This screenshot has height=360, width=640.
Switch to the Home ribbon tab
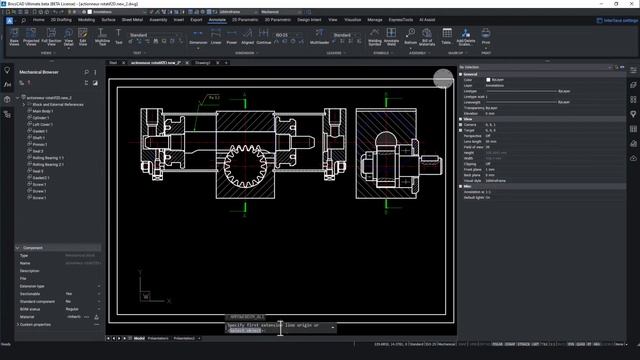pyautogui.click(x=39, y=20)
